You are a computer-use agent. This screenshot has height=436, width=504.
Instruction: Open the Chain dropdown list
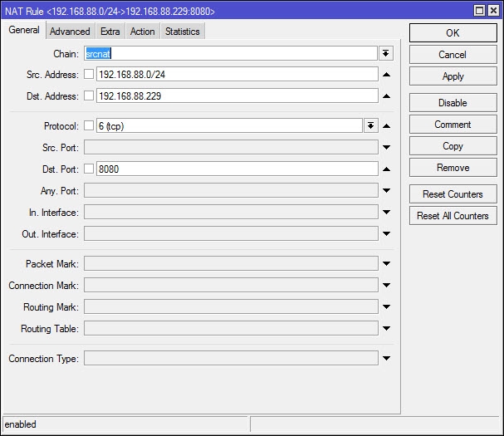386,53
